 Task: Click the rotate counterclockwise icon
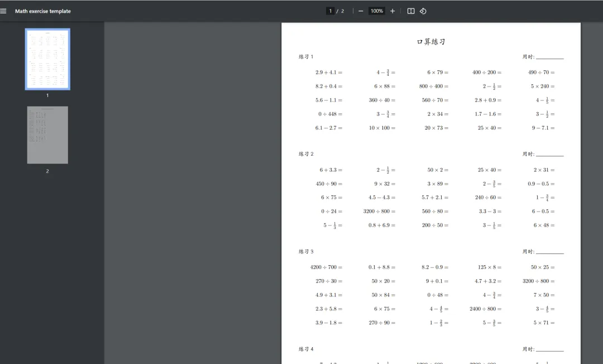click(x=423, y=11)
